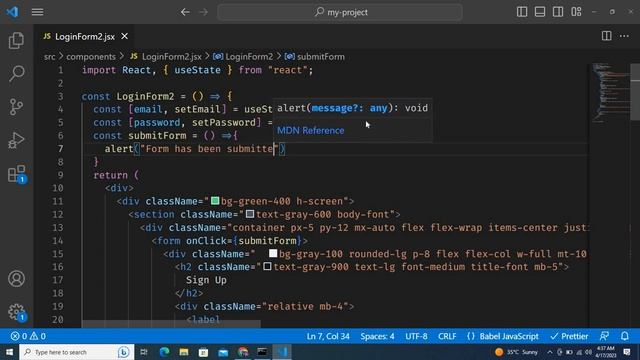The image size is (640, 360).
Task: Toggle the bottom panel layout
Action: (x=540, y=12)
